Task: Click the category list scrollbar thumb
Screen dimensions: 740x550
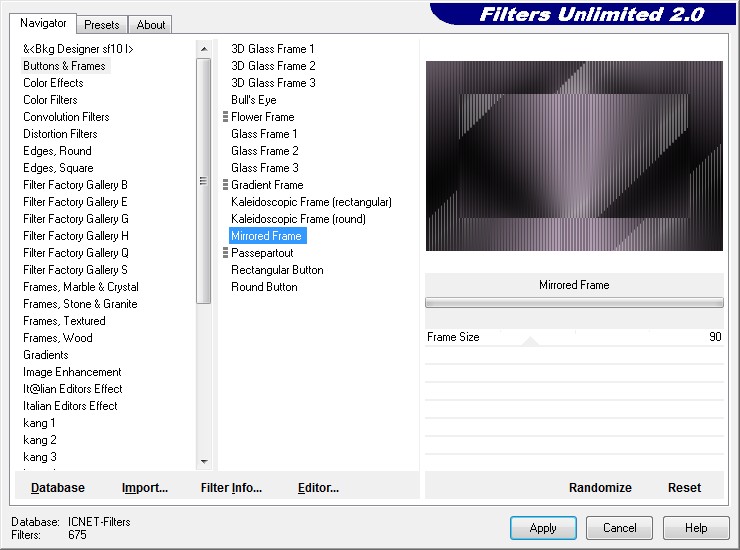Action: pos(204,181)
